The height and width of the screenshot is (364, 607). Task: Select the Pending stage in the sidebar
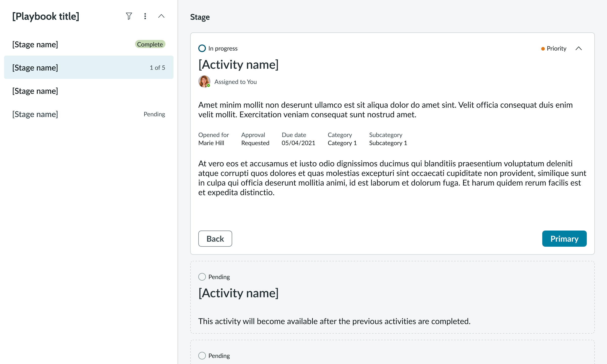[35, 114]
